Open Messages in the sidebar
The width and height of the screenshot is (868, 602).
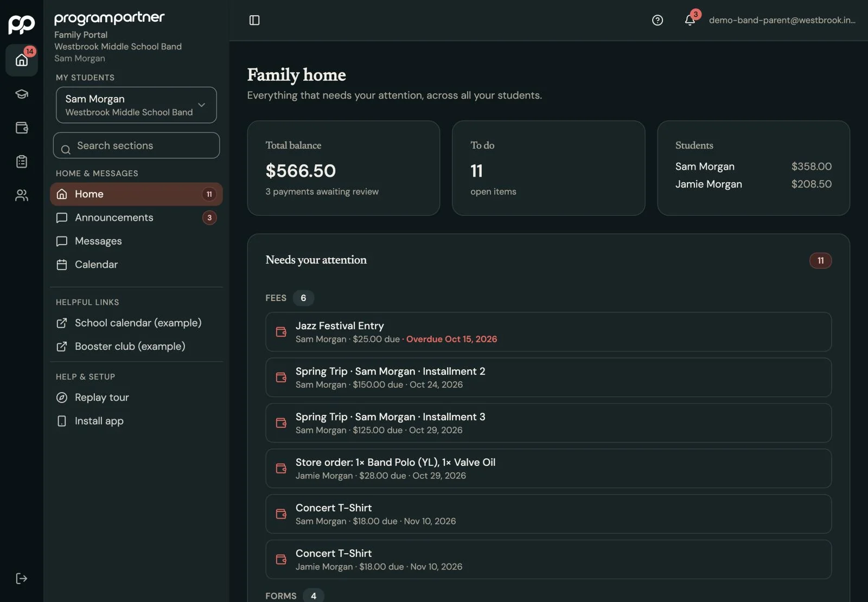pyautogui.click(x=136, y=241)
